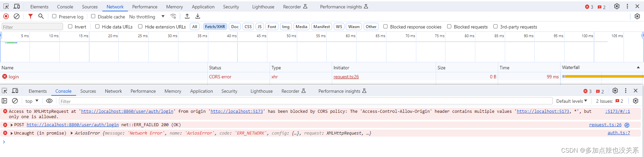Image resolution: width=644 pixels, height=157 pixels.
Task: Select inspect element icon in lower DevTools
Action: point(5,91)
